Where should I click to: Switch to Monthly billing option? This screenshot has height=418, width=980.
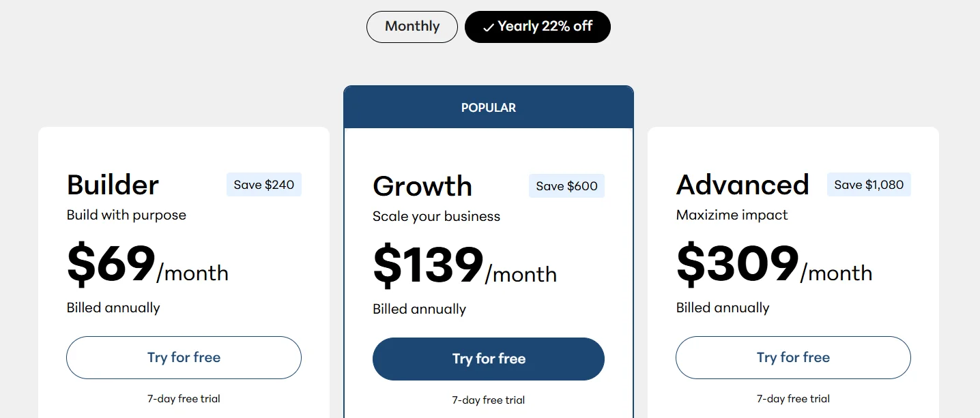point(412,27)
